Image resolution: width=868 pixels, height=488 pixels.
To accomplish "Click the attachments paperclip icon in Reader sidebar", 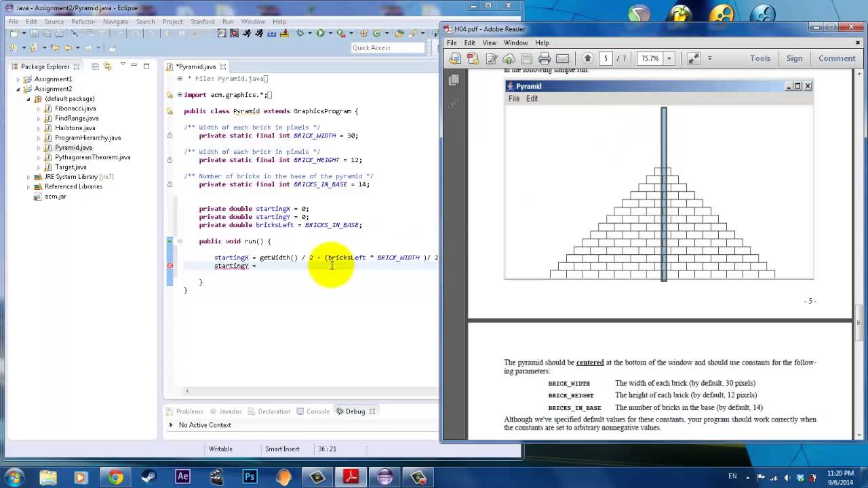I will point(454,104).
